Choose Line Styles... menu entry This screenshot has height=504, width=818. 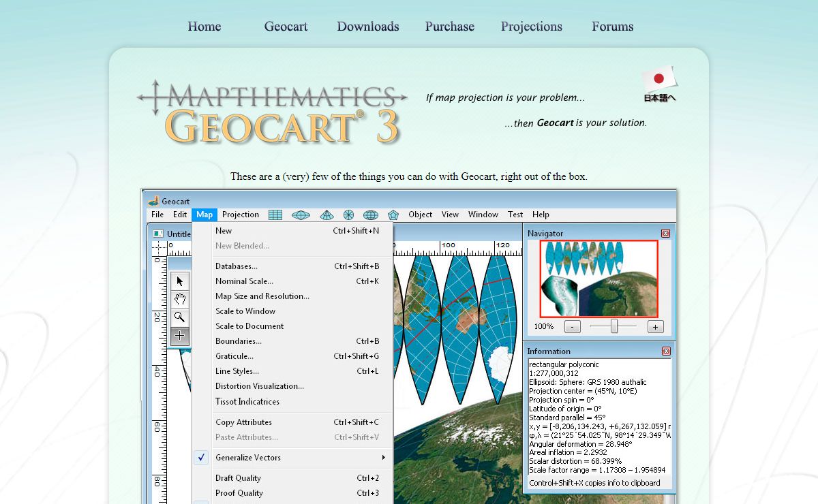[x=293, y=371]
